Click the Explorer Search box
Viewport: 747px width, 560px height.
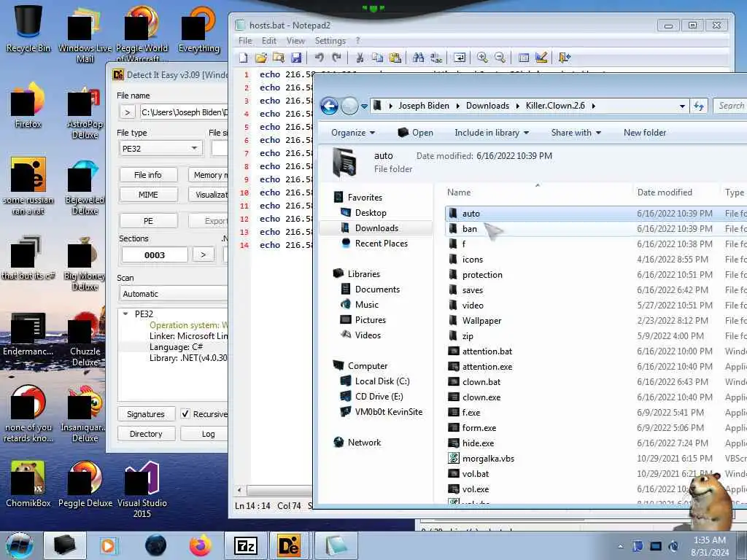(729, 106)
